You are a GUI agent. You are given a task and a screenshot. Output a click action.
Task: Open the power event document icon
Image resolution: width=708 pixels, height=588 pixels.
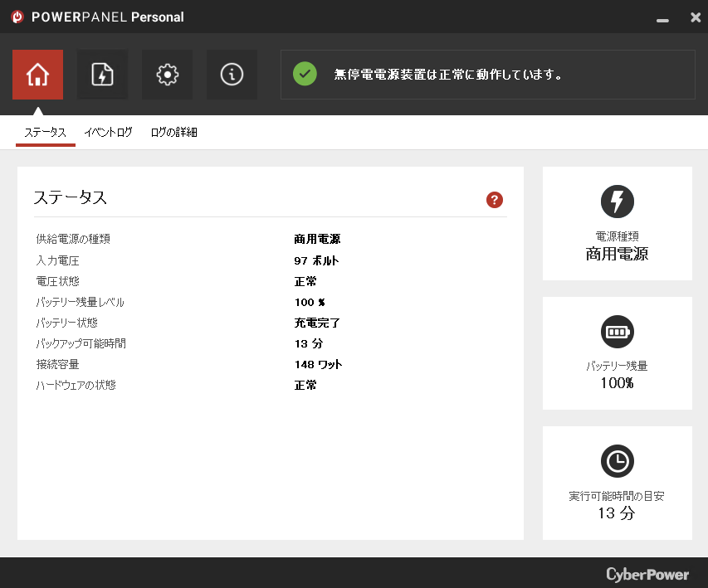(x=102, y=75)
